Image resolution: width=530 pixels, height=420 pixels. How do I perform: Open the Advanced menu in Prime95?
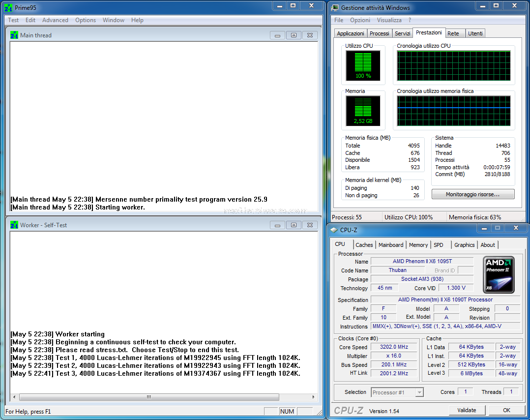(55, 20)
